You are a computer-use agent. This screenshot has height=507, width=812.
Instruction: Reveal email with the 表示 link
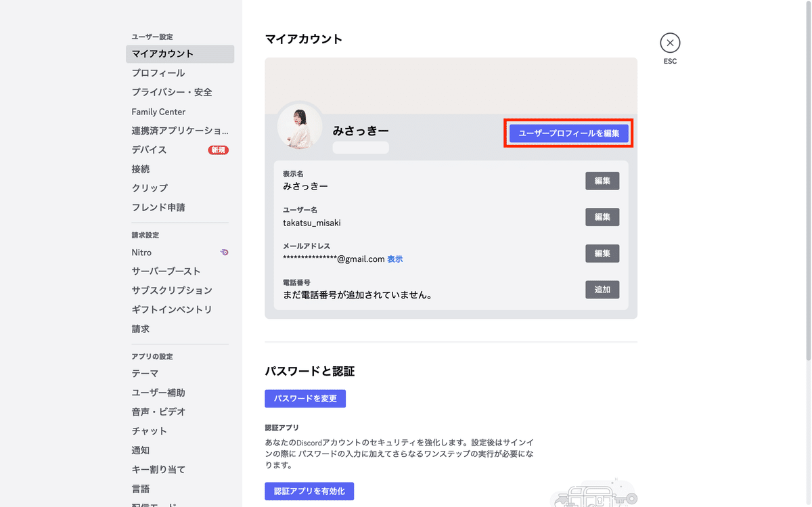point(395,259)
